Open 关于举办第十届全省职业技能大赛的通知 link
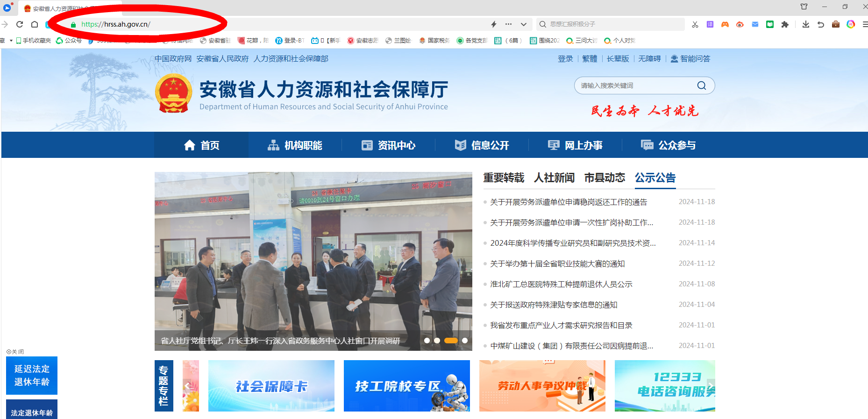Viewport: 868px width, 419px height. point(557,264)
